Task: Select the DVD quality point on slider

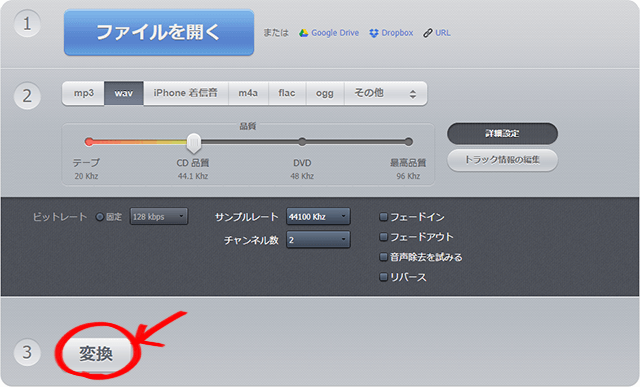Action: pos(302,142)
